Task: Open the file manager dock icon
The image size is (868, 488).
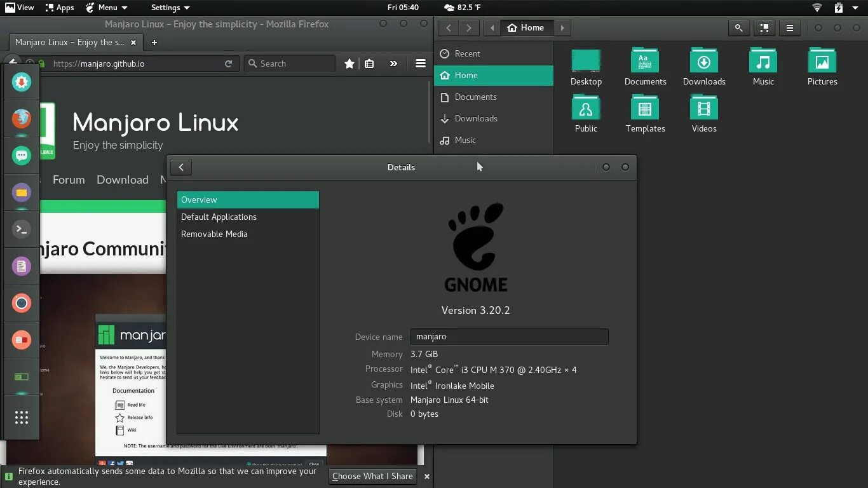Action: pyautogui.click(x=22, y=192)
